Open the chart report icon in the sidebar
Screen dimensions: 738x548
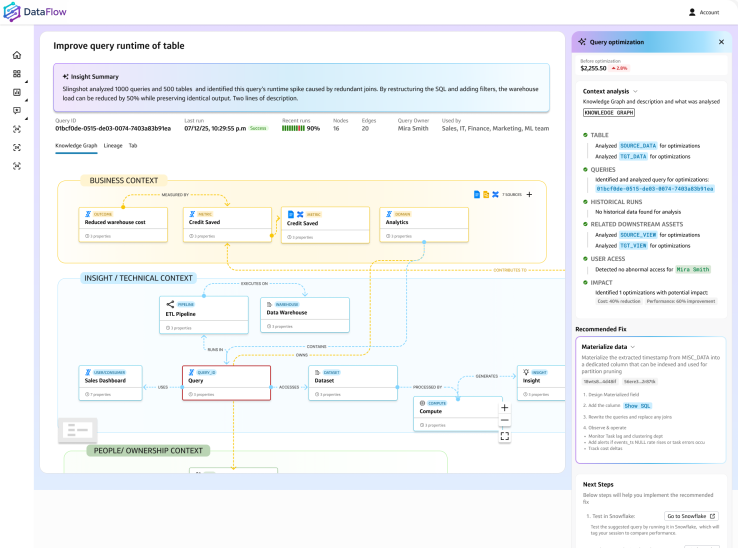tap(17, 92)
